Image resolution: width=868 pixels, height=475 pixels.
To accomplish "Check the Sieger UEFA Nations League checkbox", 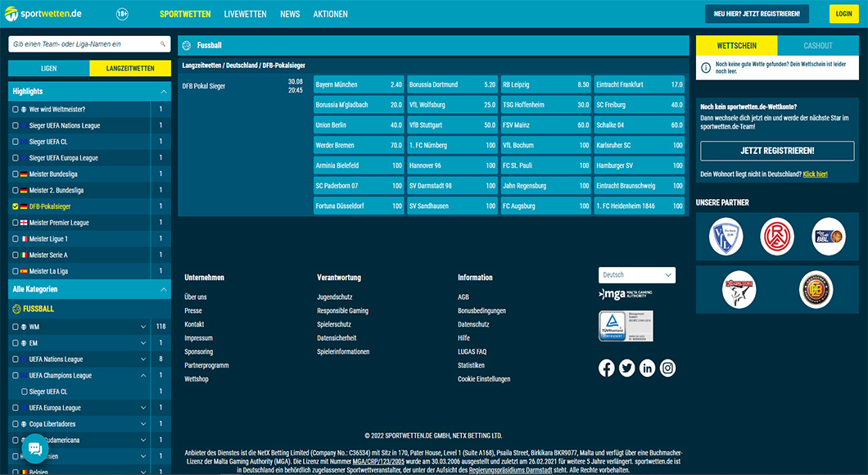I will [16, 125].
